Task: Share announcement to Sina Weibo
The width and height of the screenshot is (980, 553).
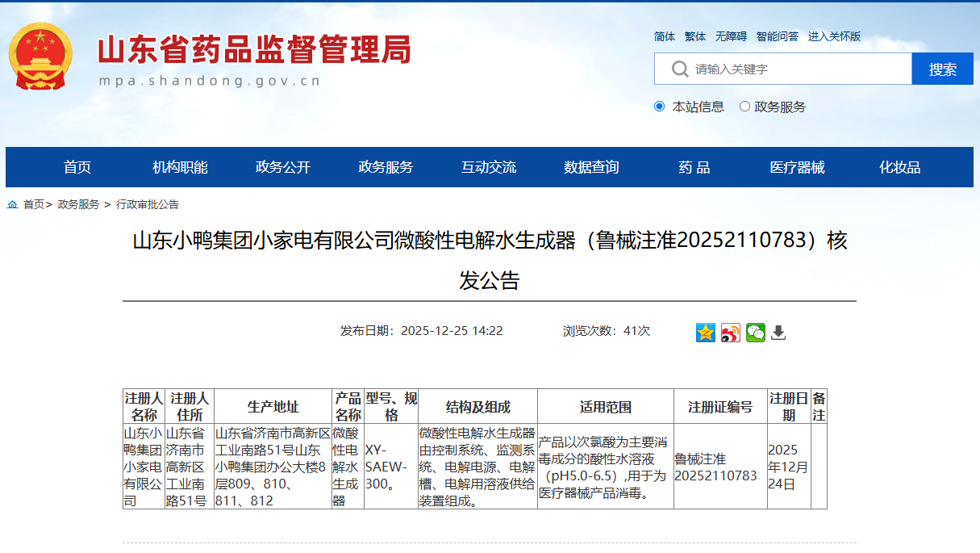Action: pos(729,333)
